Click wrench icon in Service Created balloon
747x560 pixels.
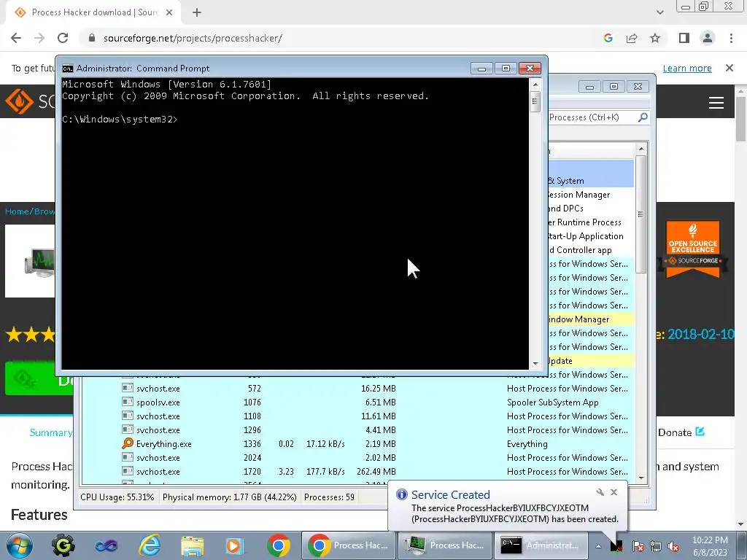pyautogui.click(x=600, y=492)
